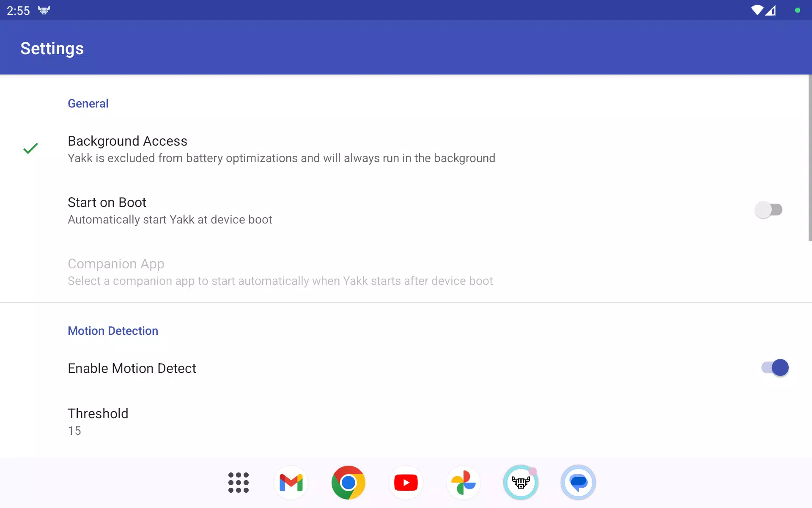Viewport: 812px width, 508px height.
Task: Disable the Enable Motion Detect switch
Action: point(775,367)
